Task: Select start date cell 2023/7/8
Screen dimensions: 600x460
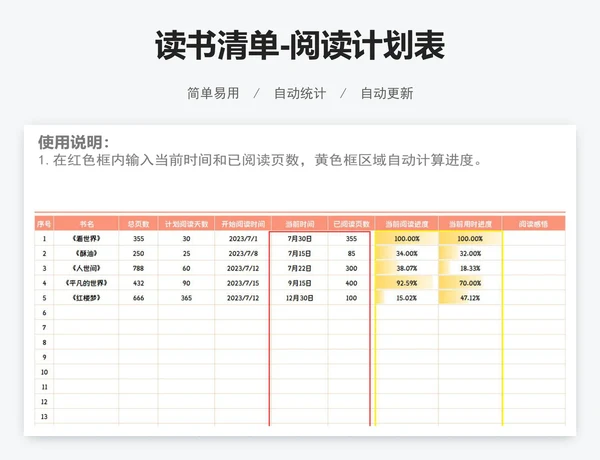Action: tap(243, 253)
